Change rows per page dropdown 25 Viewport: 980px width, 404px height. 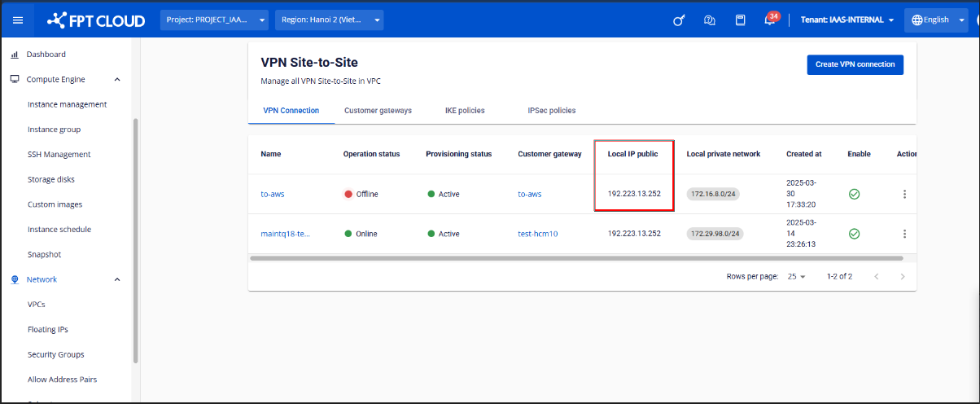(796, 276)
